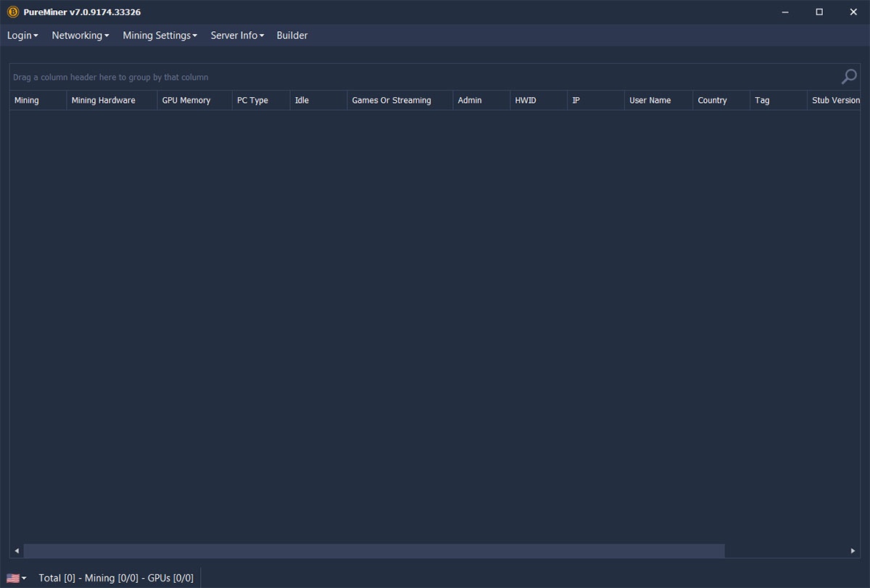This screenshot has width=870, height=588.
Task: Select the Country column header
Action: click(712, 100)
